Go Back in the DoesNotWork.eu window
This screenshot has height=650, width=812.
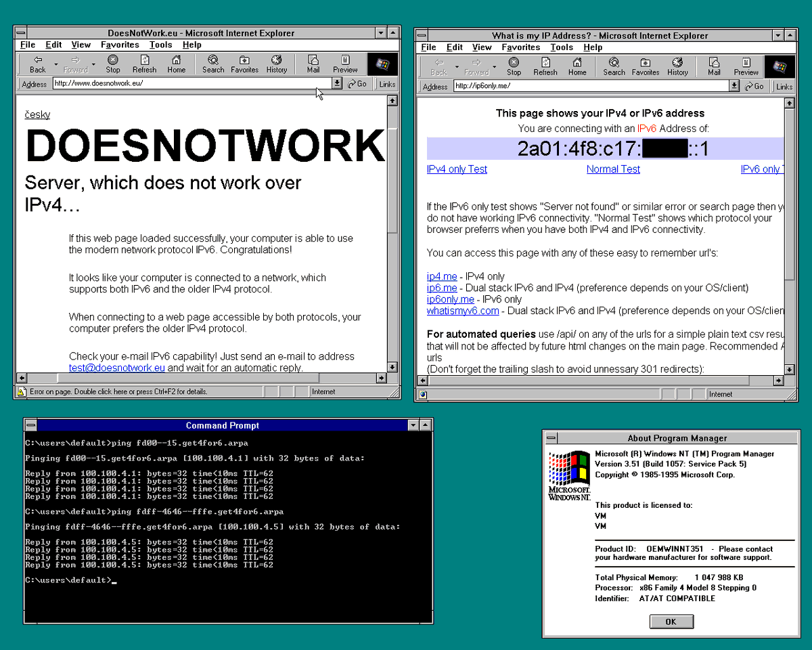pos(38,64)
